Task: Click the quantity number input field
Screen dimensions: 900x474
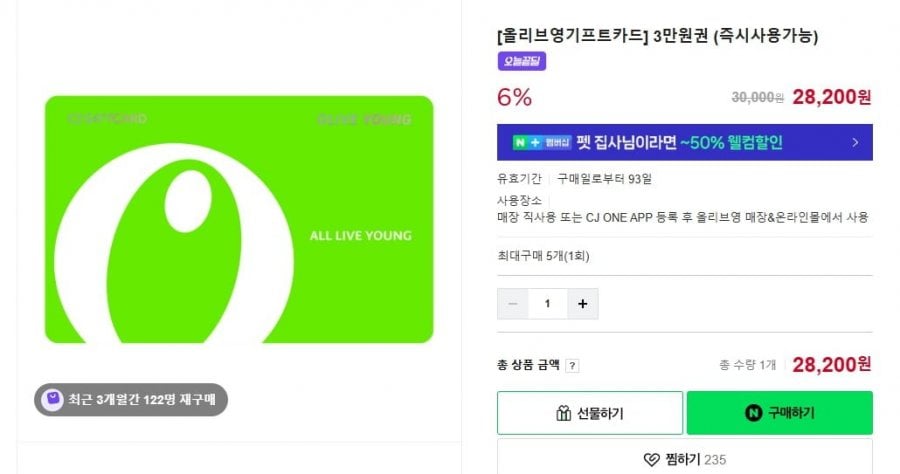Action: pos(548,303)
